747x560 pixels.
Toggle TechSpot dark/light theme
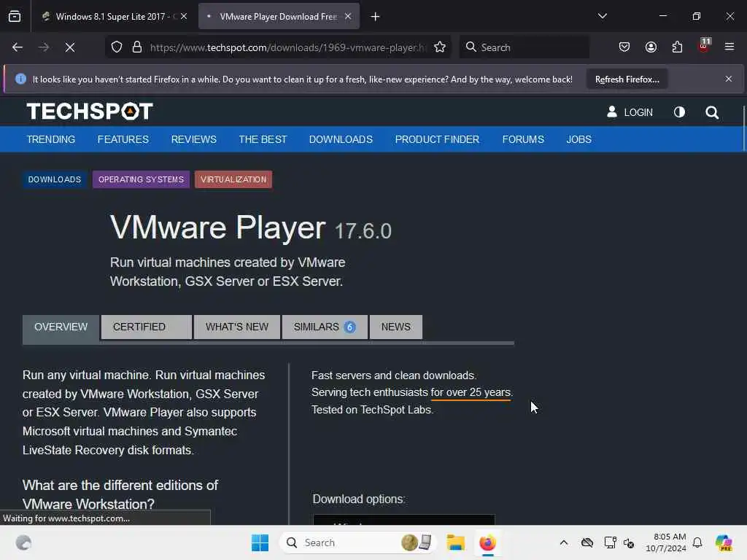(679, 112)
